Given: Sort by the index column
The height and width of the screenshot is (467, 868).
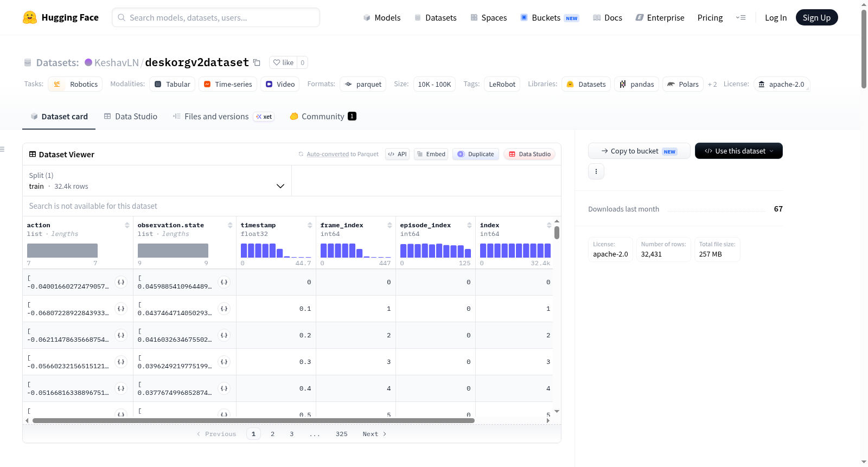Looking at the screenshot, I should pos(549,225).
